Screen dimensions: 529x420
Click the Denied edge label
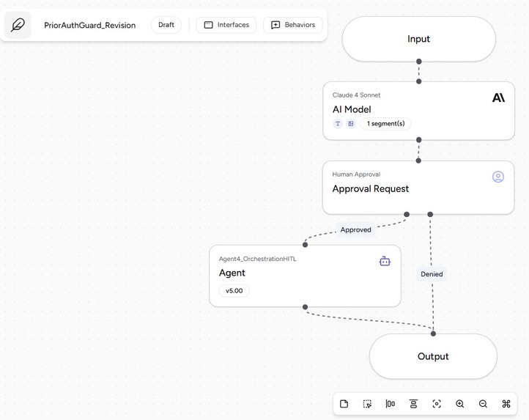click(x=432, y=274)
